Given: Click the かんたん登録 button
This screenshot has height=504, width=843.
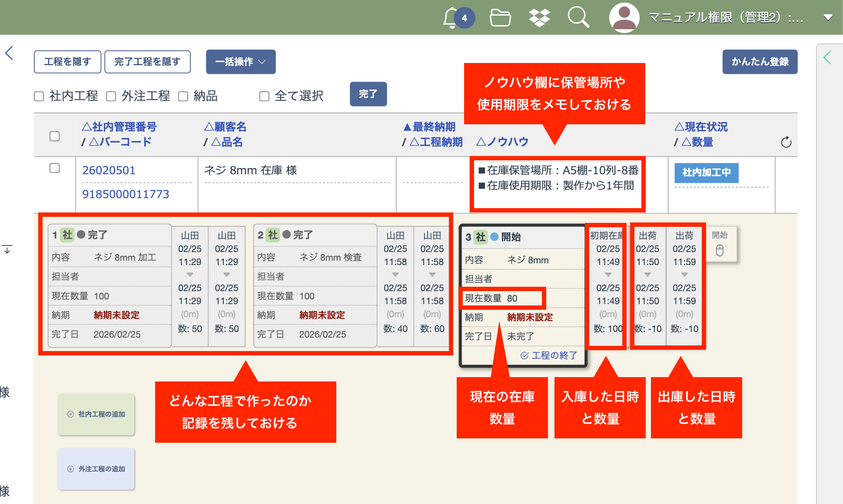Looking at the screenshot, I should pyautogui.click(x=760, y=62).
